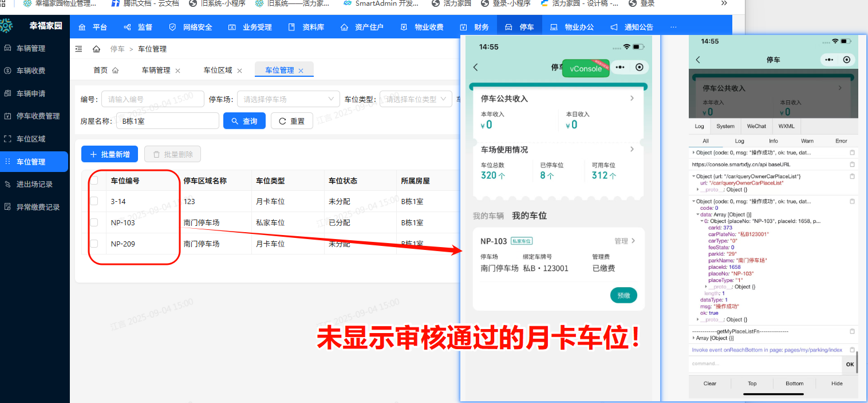
Task: Click the 幸福家园 logo icon
Action: pyautogui.click(x=6, y=26)
